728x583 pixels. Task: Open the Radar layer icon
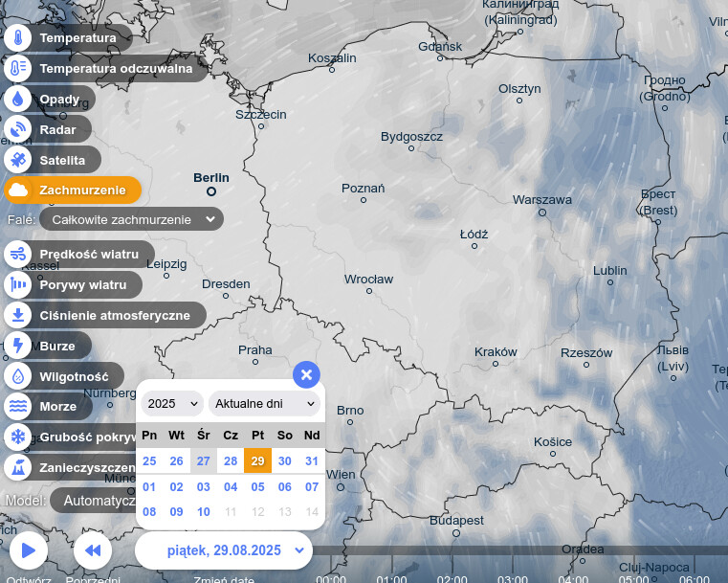(x=18, y=129)
